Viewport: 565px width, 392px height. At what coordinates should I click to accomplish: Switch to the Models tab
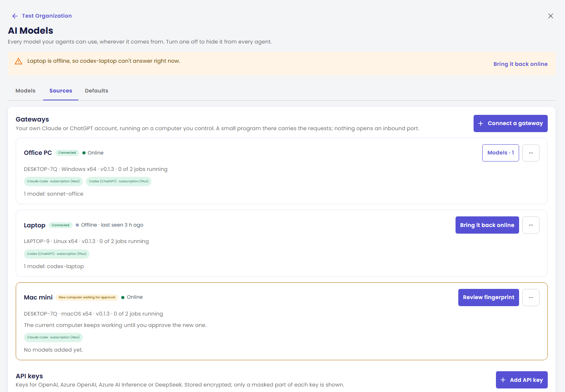(26, 91)
